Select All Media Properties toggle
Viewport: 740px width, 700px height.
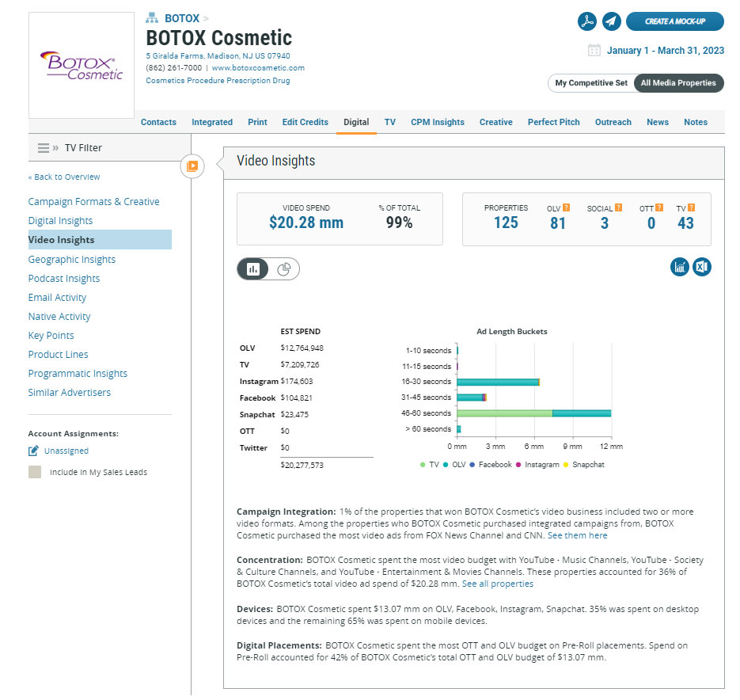coord(678,83)
